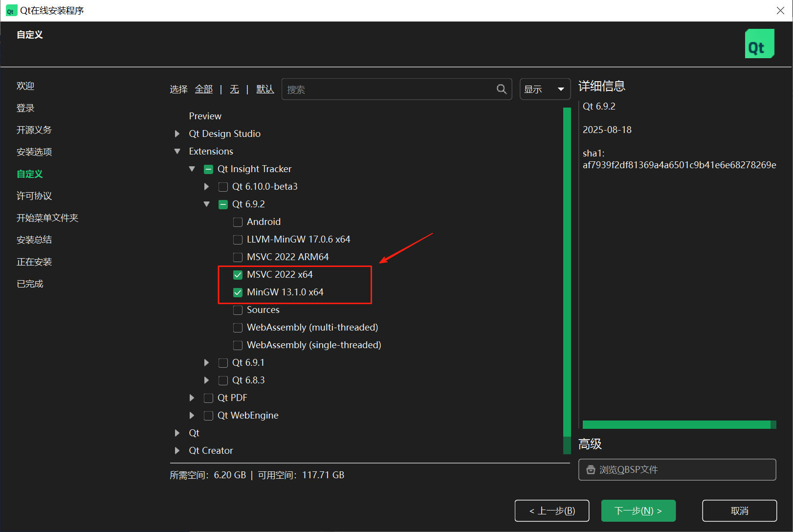The height and width of the screenshot is (532, 793).
Task: Go to the 欢迎 step in sidebar
Action: 25,86
